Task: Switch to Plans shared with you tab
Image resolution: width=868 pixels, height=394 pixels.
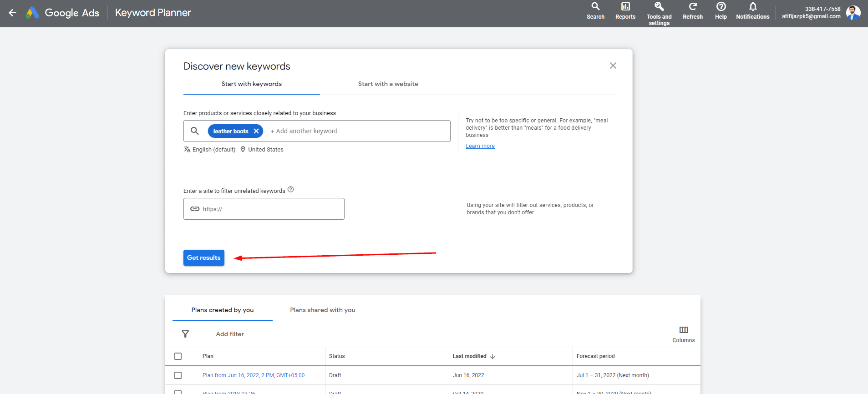Action: [322, 310]
